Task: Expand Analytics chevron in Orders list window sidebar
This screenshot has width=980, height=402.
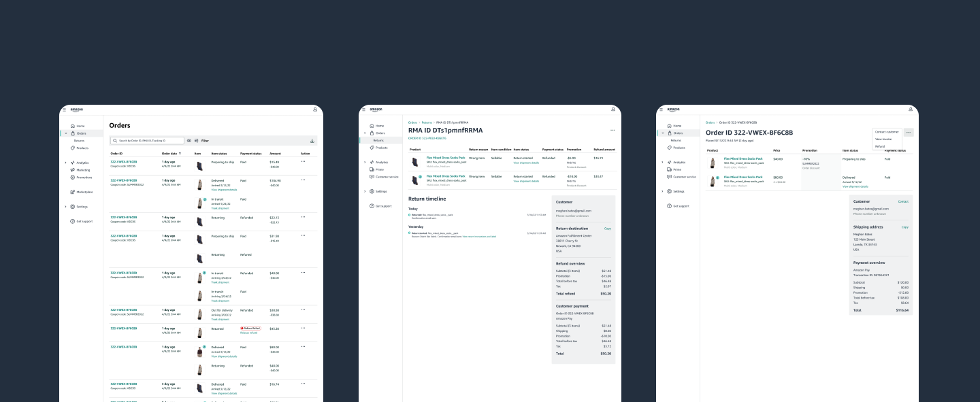Action: point(66,163)
